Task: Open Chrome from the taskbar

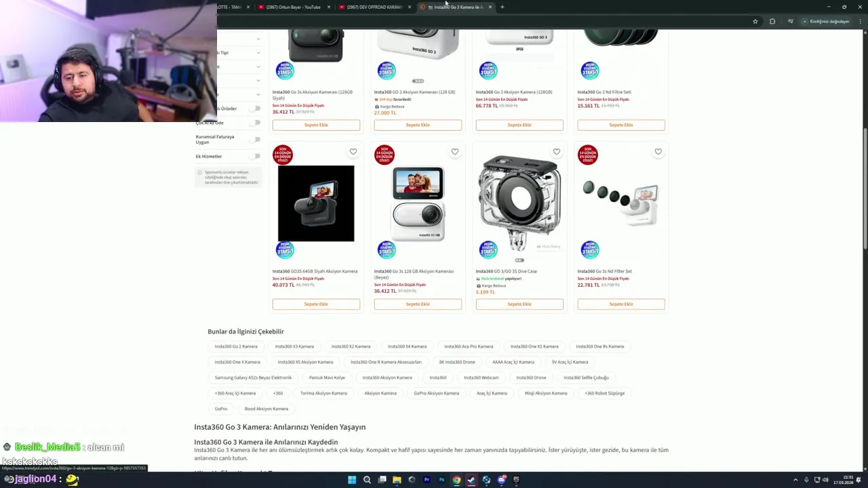Action: [456, 480]
